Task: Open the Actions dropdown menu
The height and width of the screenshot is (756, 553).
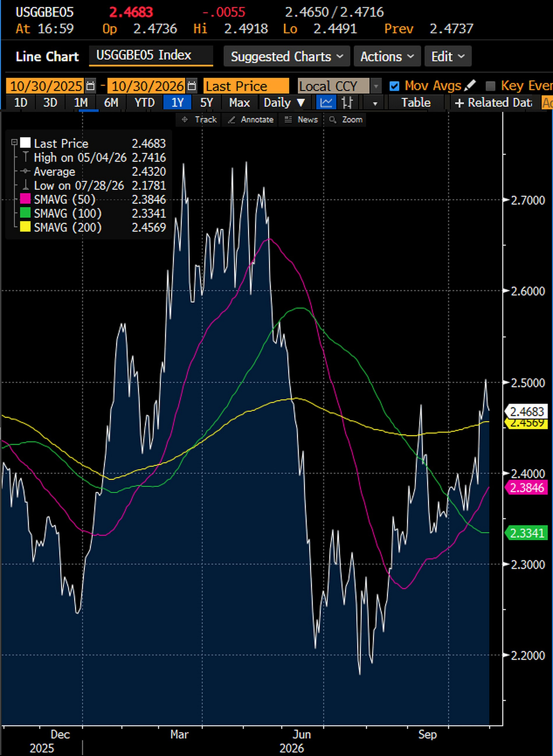Action: pos(387,56)
